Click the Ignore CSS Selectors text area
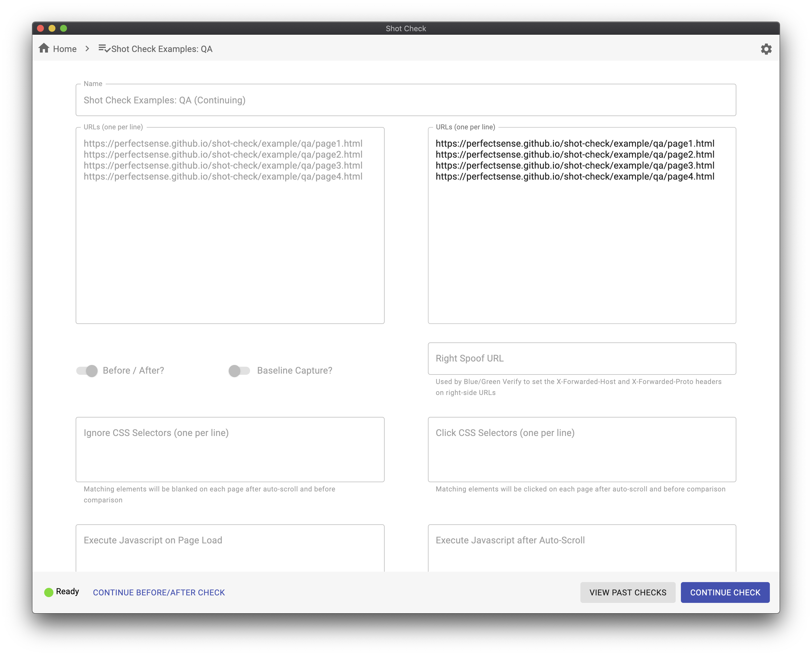812x656 pixels. coord(230,450)
